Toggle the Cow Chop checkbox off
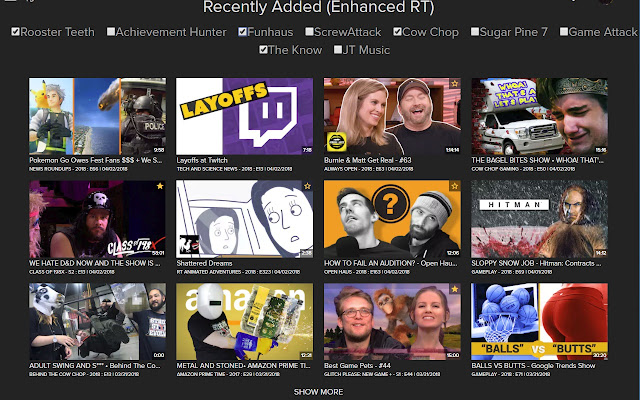The image size is (640, 400). coord(398,31)
